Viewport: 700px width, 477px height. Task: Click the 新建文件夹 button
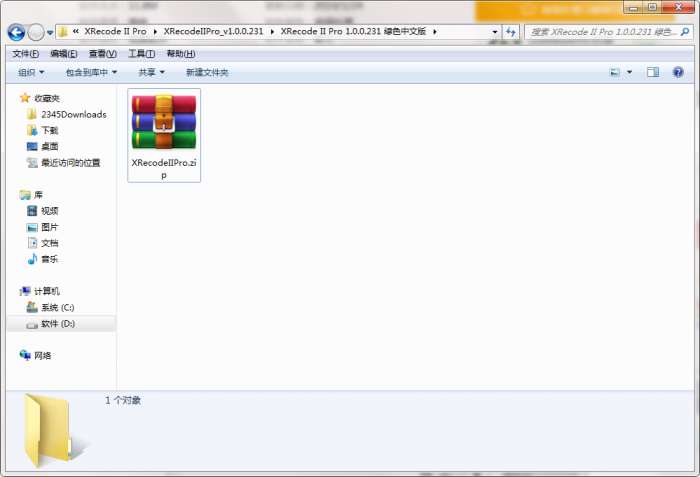(x=207, y=72)
